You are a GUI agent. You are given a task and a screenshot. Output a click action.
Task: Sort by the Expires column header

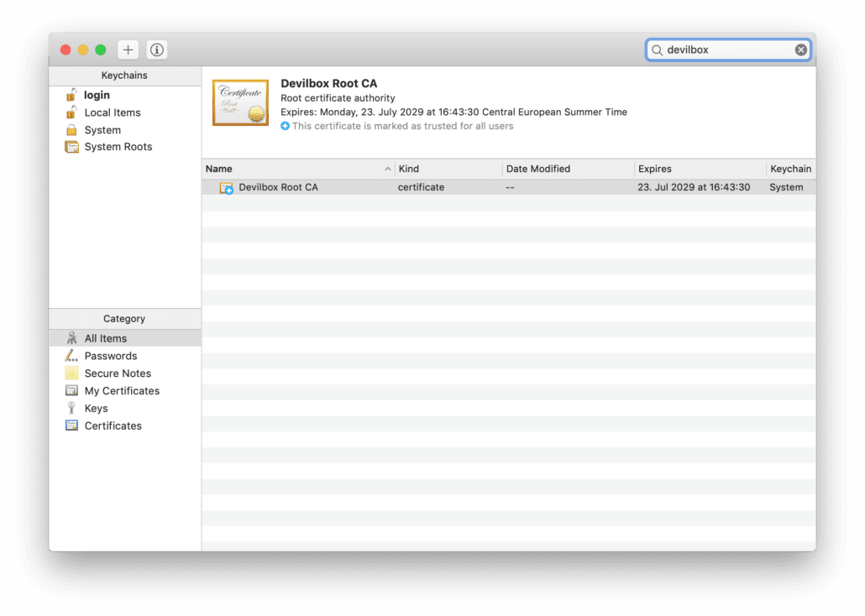(697, 169)
